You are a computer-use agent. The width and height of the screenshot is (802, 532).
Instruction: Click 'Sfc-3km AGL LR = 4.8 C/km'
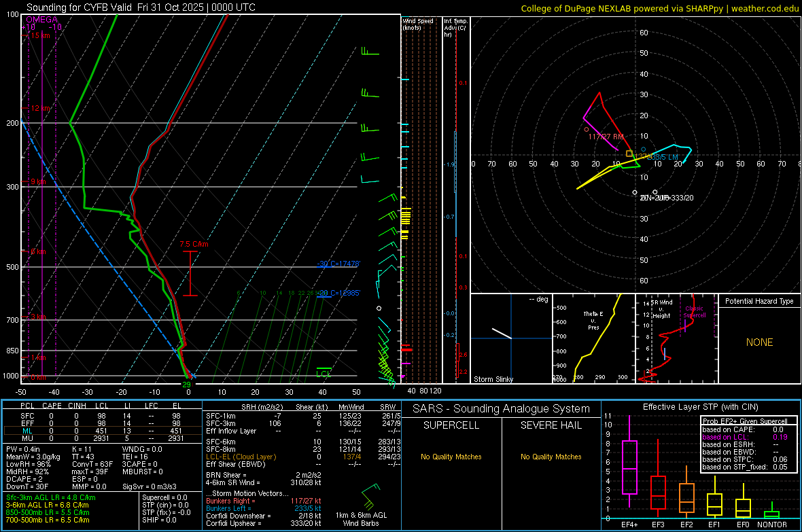coord(51,497)
